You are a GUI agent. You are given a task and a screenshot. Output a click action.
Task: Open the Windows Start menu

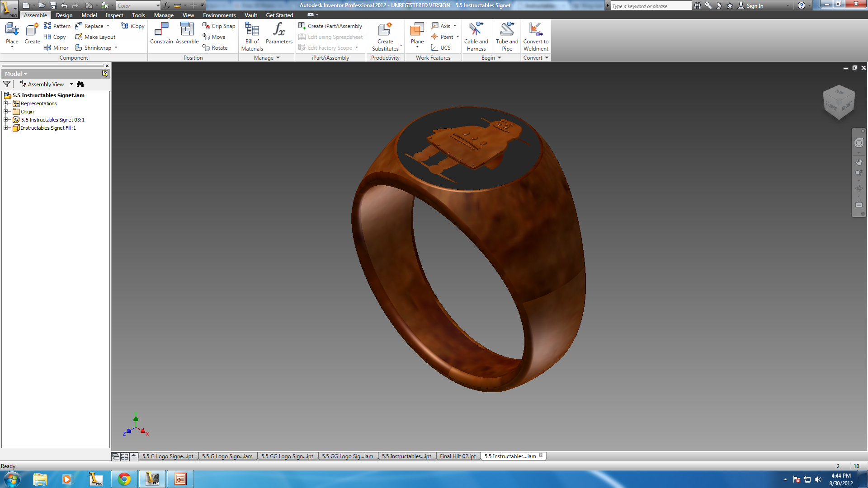pyautogui.click(x=12, y=479)
